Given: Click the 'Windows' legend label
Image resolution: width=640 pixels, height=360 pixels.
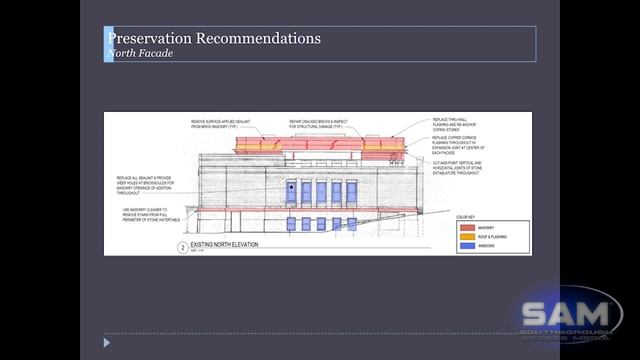Looking at the screenshot, I should click(486, 246).
